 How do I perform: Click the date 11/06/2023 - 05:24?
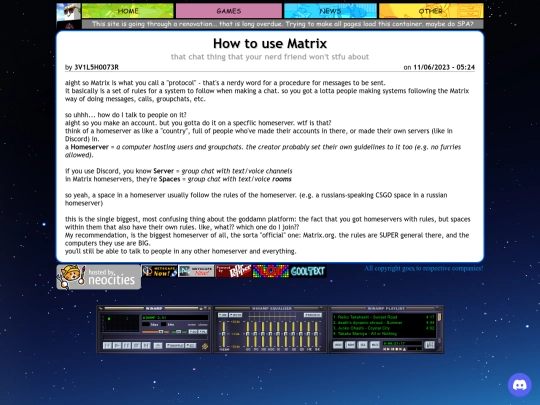444,67
